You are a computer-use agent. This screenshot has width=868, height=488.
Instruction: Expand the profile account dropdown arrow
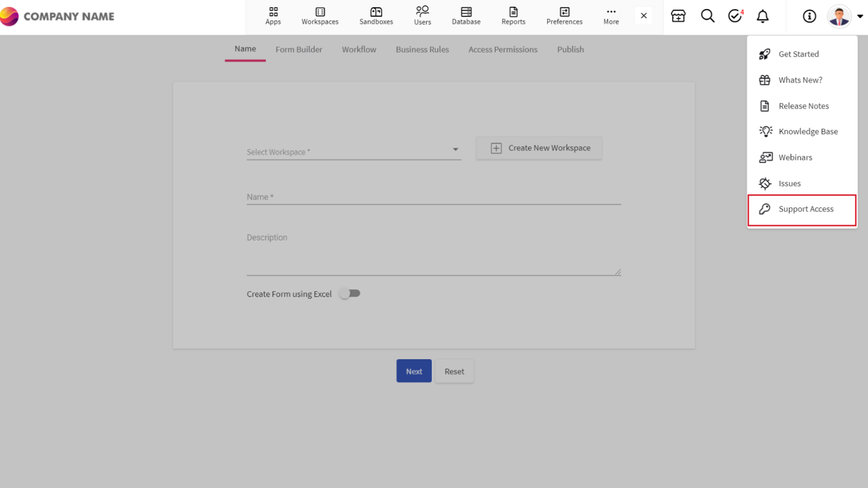click(x=861, y=16)
